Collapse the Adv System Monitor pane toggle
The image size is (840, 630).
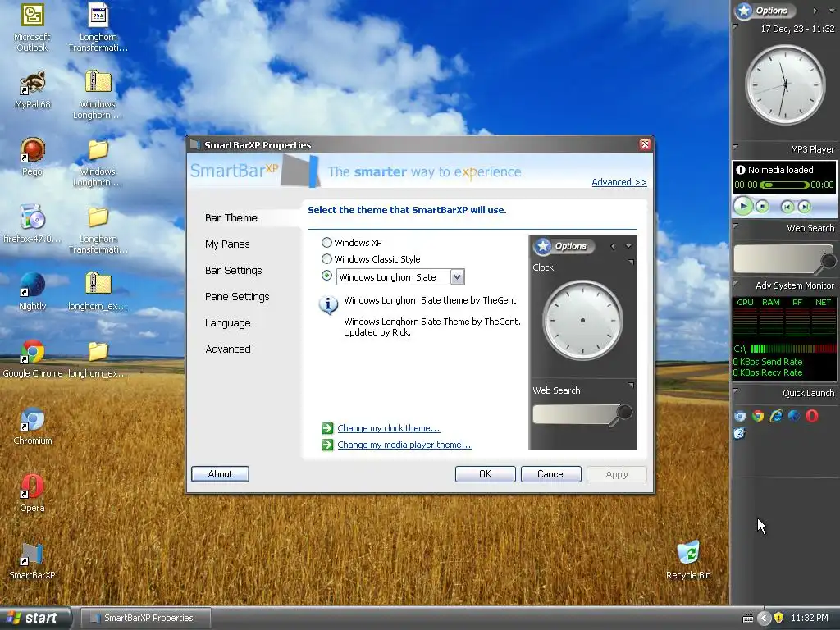pyautogui.click(x=736, y=283)
